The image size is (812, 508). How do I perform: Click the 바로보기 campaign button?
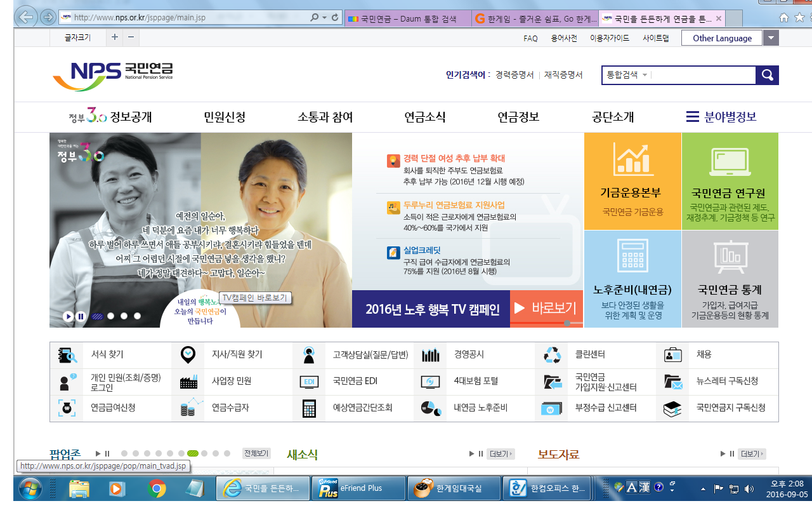coord(547,309)
